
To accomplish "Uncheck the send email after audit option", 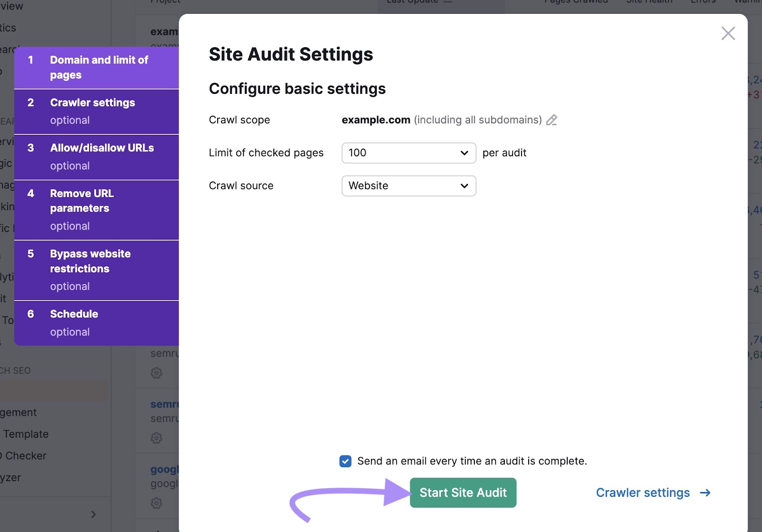I will (345, 461).
